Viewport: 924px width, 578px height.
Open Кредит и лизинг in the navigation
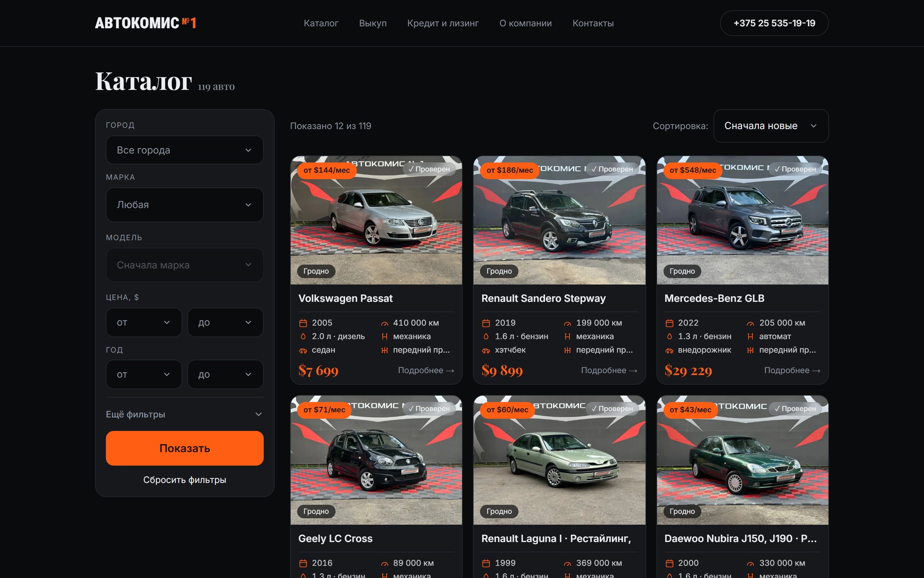[443, 23]
